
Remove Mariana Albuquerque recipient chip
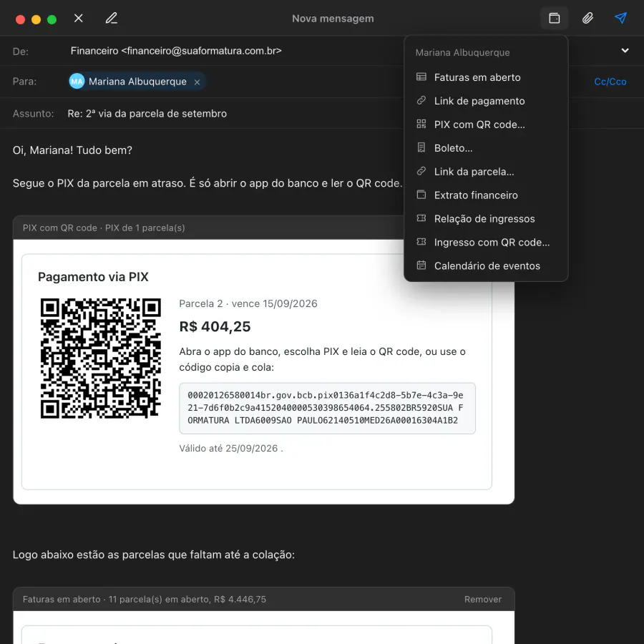coord(197,82)
